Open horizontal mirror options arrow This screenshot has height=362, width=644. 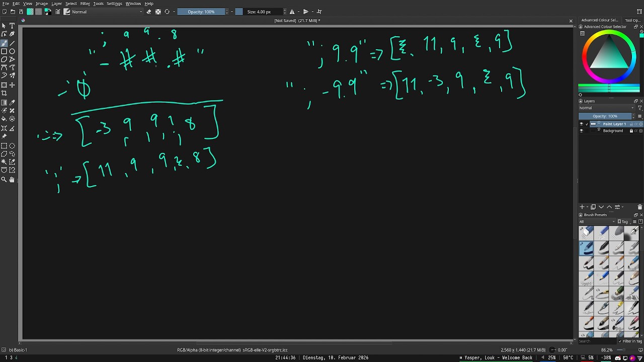click(x=298, y=12)
